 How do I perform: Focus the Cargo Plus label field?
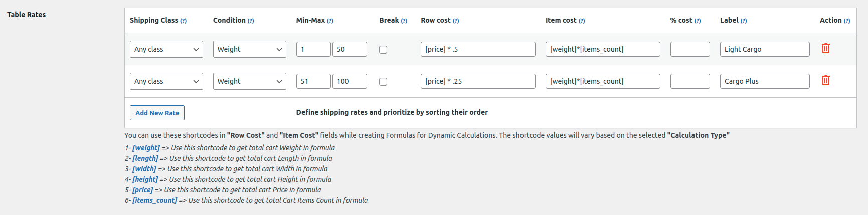click(764, 81)
